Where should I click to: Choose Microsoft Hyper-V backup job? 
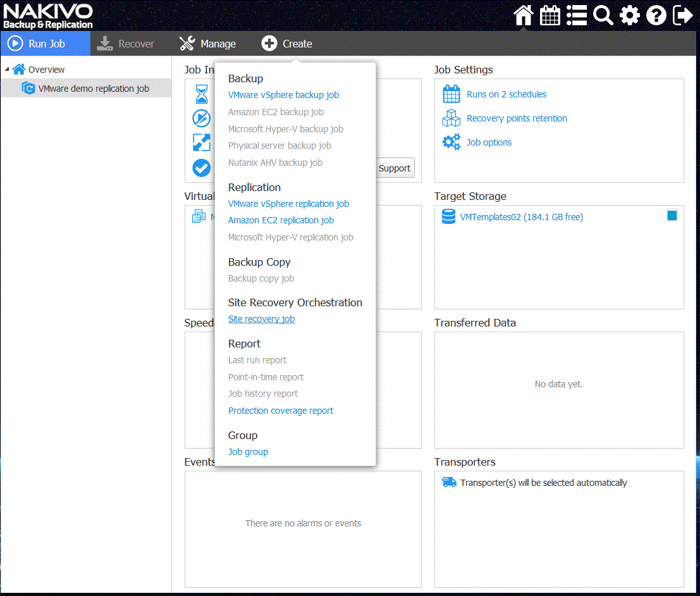pyautogui.click(x=286, y=128)
